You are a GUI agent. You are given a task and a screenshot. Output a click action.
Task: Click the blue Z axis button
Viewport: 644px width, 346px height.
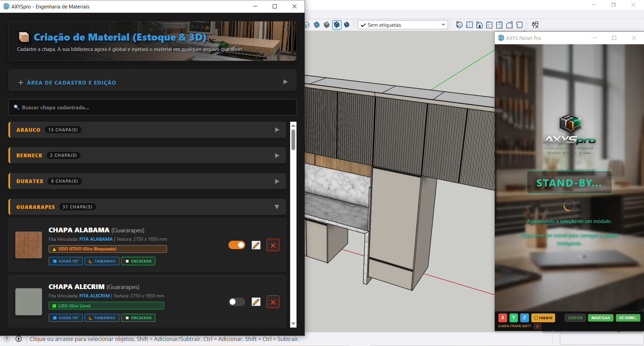tap(525, 318)
